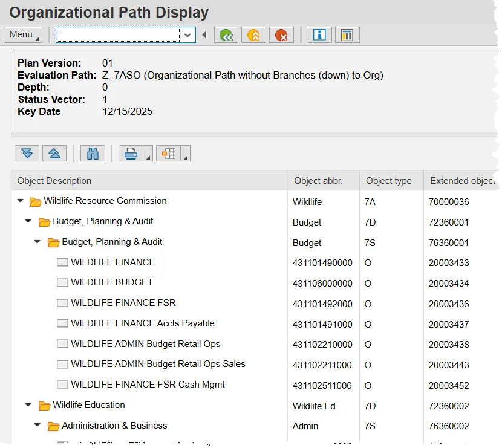
Task: Collapse the Wildlife Education node
Action: (28, 405)
